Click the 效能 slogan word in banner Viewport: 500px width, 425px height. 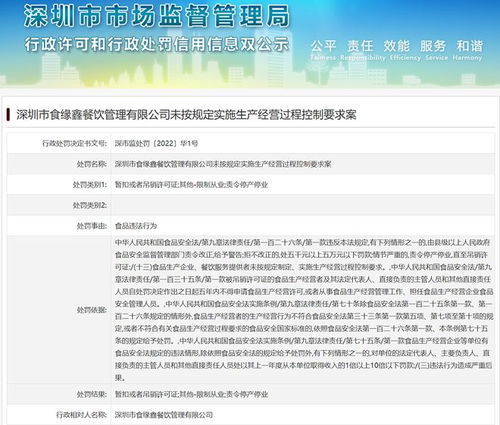396,46
